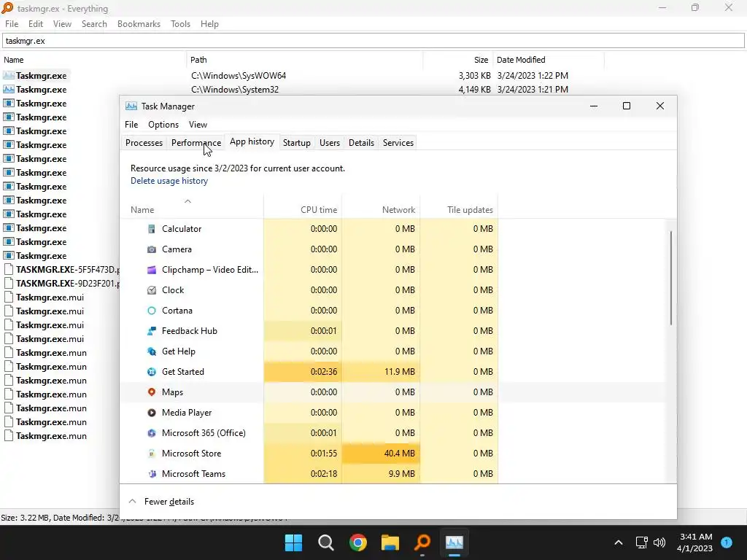
Task: Sort by Network column
Action: [398, 210]
